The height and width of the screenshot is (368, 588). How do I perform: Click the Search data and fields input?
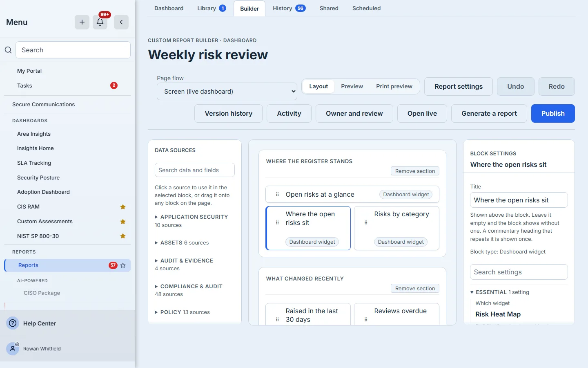point(195,170)
